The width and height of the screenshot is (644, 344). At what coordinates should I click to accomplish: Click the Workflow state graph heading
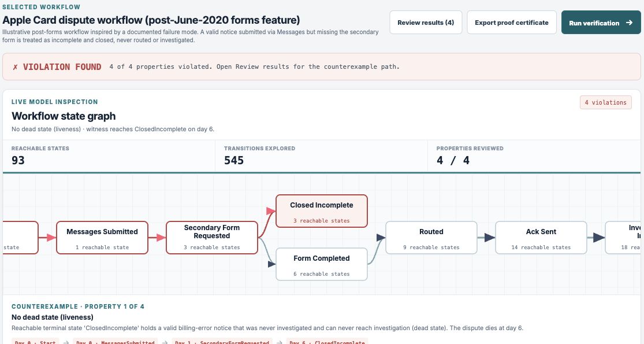[x=64, y=116]
